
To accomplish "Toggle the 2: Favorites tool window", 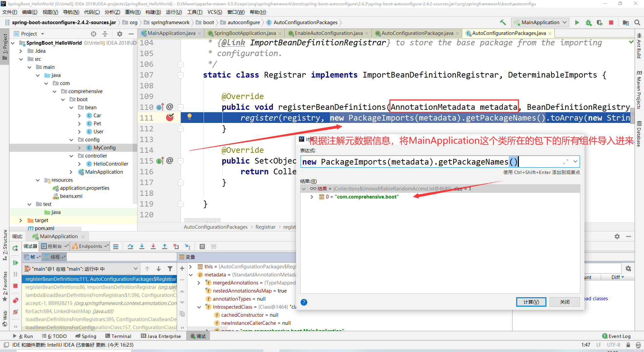I will 5,287.
